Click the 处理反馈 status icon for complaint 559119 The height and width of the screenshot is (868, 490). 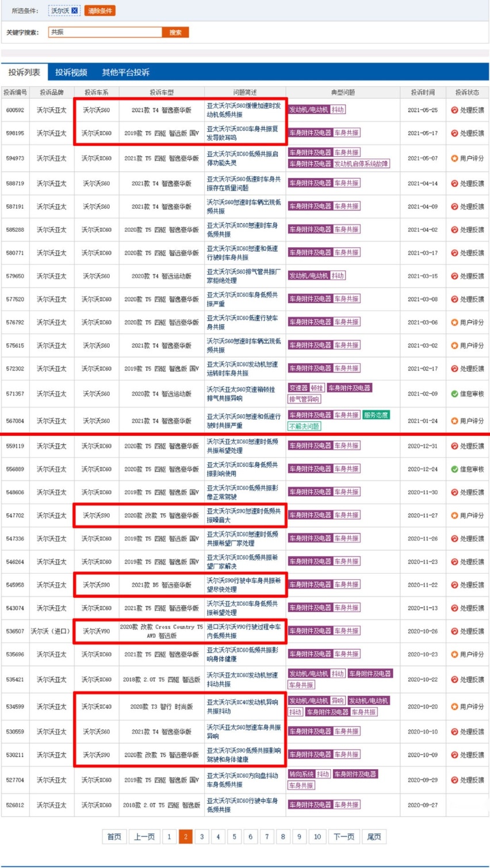click(454, 446)
